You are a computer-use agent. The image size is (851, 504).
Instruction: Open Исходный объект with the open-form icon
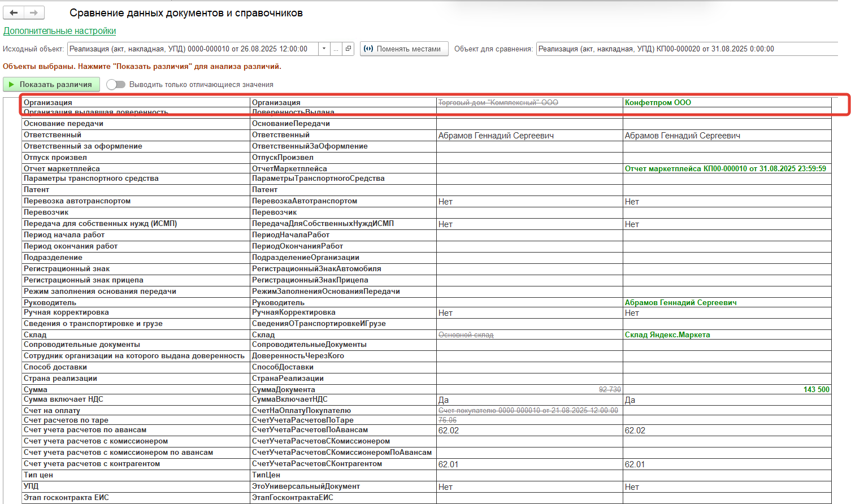[x=349, y=49]
